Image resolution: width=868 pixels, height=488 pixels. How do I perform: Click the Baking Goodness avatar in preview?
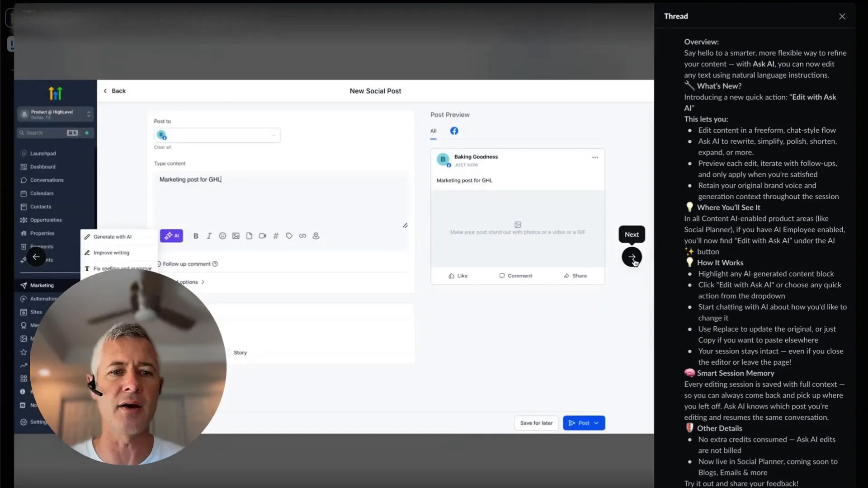(443, 160)
